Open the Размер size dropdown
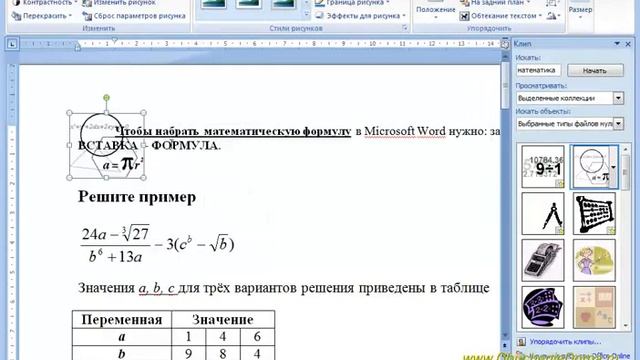 [x=580, y=11]
